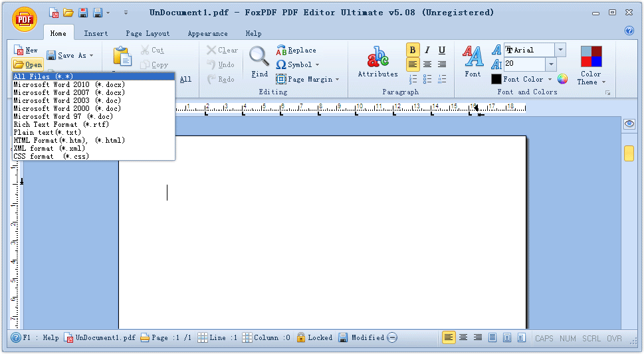The height and width of the screenshot is (354, 644).
Task: Click the Undo button
Action: (x=221, y=64)
